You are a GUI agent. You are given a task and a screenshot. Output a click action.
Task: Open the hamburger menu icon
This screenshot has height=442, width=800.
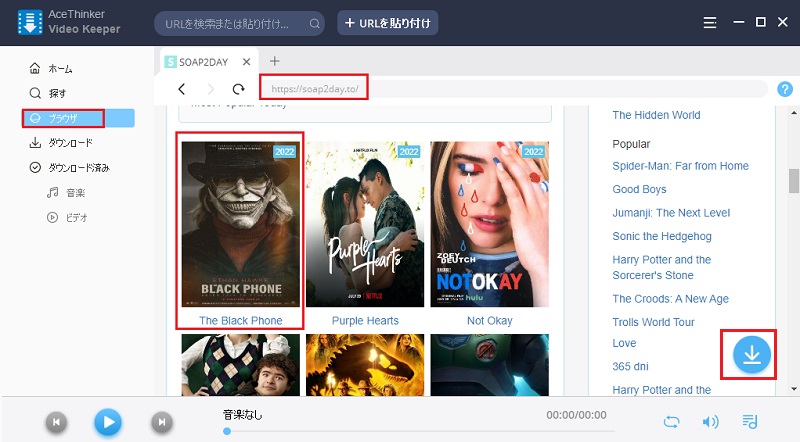click(710, 22)
